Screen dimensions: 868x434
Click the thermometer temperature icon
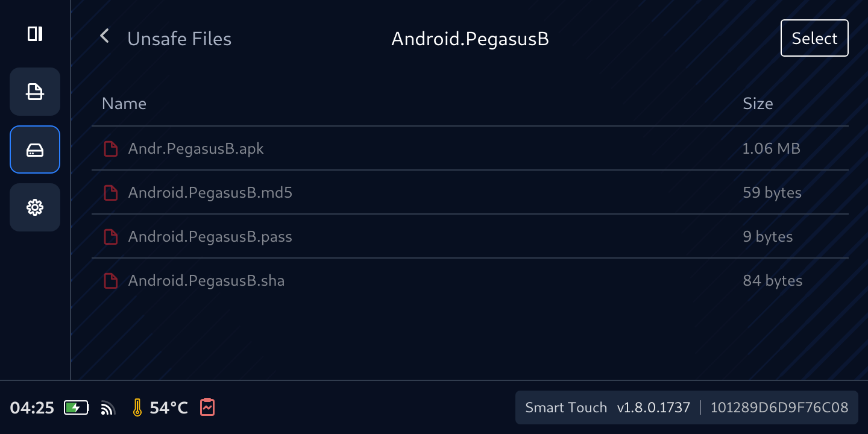137,408
